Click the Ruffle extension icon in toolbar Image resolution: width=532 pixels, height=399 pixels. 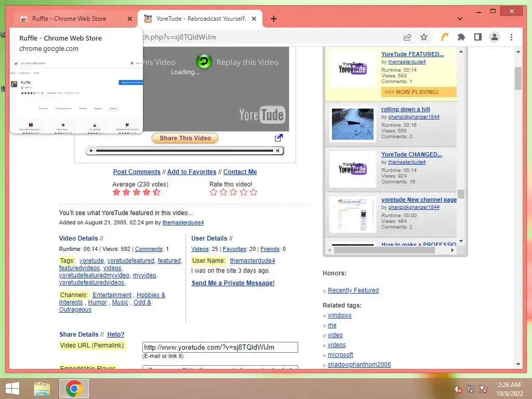click(x=445, y=37)
